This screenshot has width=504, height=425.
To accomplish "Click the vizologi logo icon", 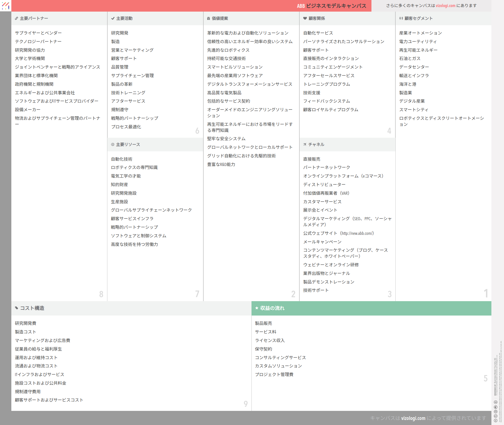I will (x=6, y=6).
